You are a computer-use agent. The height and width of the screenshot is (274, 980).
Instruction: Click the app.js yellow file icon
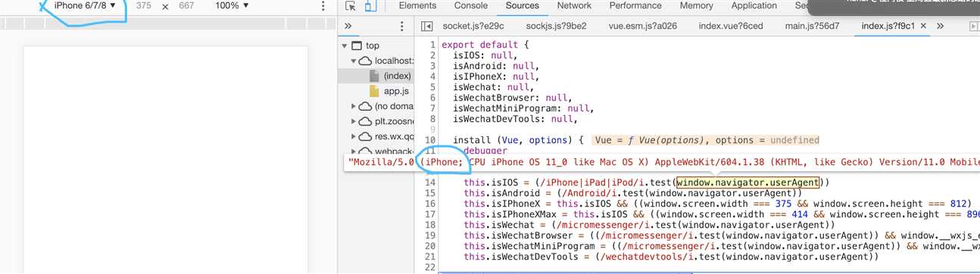(374, 91)
